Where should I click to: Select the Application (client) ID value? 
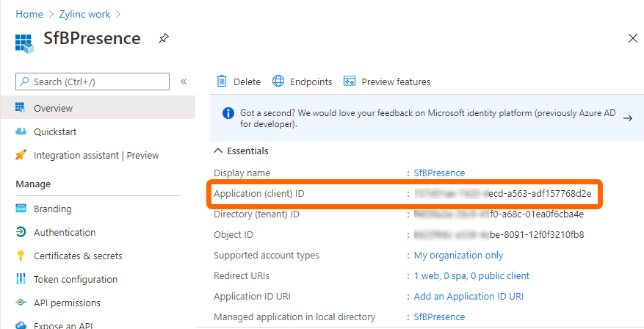click(503, 193)
